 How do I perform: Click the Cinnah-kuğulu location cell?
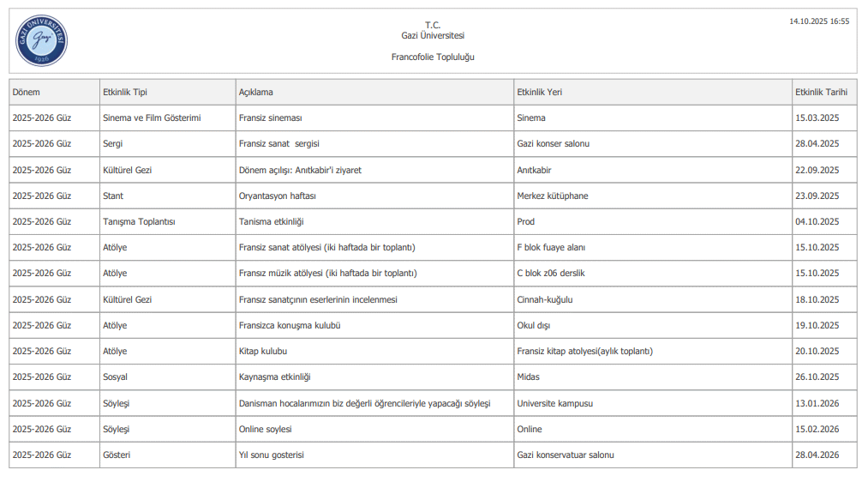tap(544, 299)
